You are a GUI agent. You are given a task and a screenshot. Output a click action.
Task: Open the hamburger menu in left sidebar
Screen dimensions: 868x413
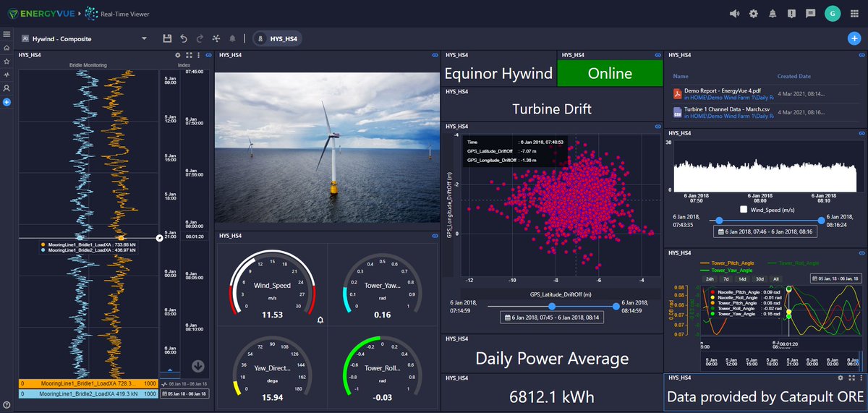click(7, 34)
